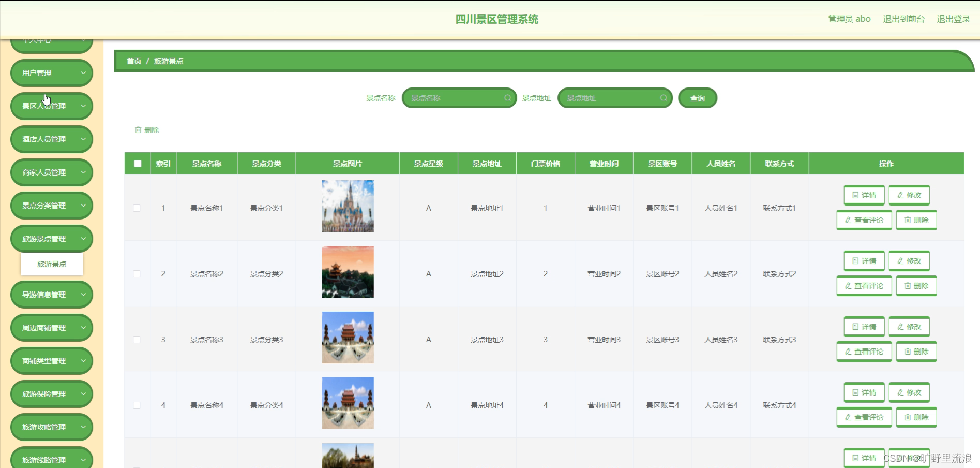Click the 联系方式1 cell

click(779, 208)
